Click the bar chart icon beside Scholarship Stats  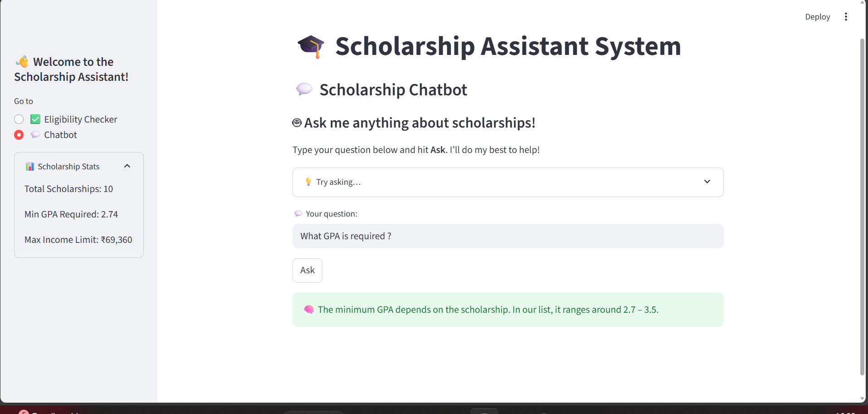tap(29, 166)
